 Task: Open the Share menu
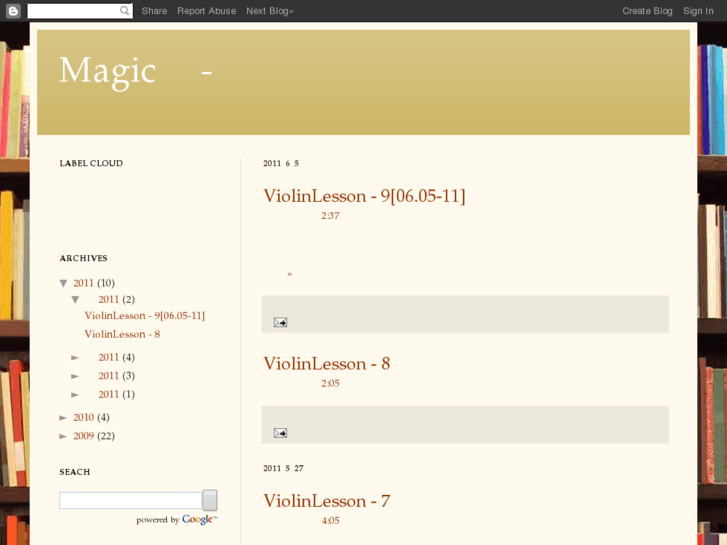point(154,11)
